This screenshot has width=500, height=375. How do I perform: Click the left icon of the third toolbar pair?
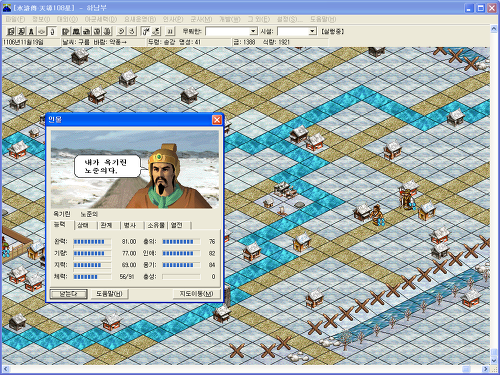click(x=122, y=31)
